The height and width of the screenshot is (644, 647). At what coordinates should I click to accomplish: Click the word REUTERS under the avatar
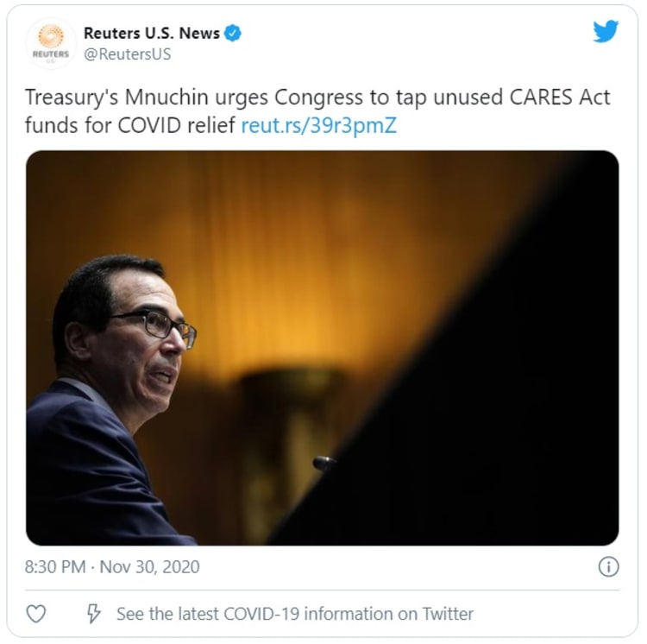coord(51,54)
